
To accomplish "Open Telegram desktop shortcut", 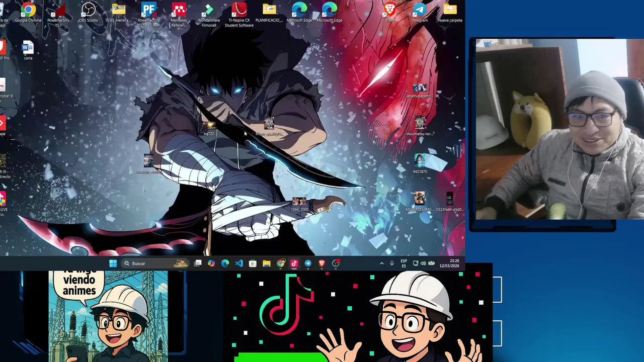I will pyautogui.click(x=420, y=13).
